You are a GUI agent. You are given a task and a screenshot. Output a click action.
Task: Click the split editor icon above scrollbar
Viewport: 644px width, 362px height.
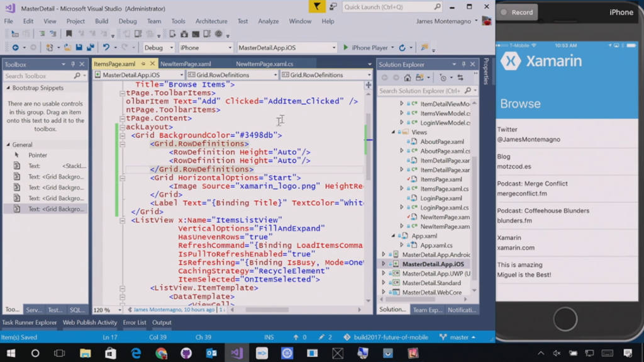tap(369, 85)
